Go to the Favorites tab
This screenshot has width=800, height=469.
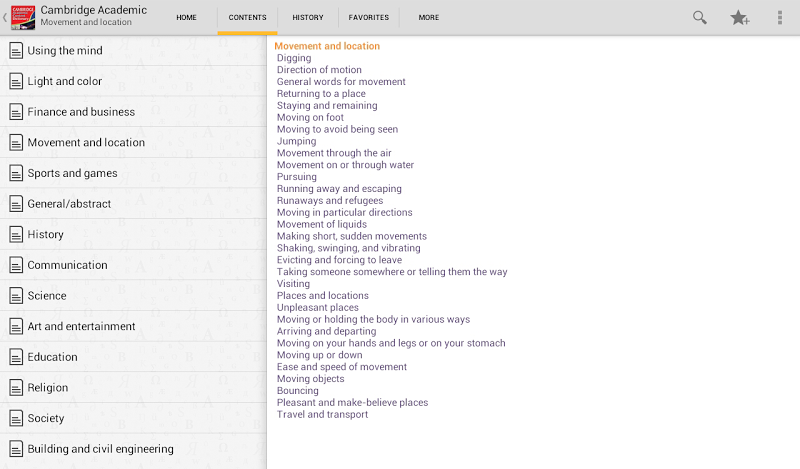[x=369, y=17]
